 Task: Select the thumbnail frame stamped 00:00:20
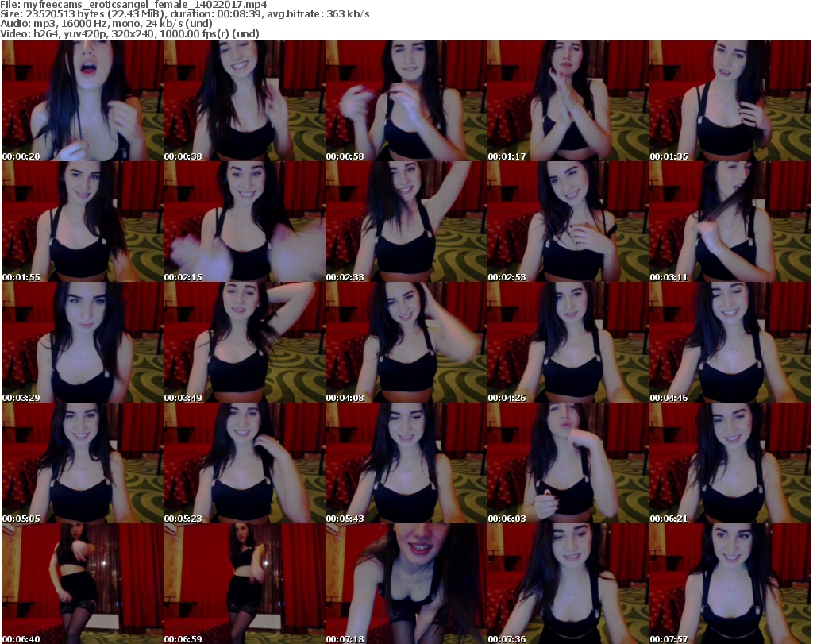pos(83,101)
